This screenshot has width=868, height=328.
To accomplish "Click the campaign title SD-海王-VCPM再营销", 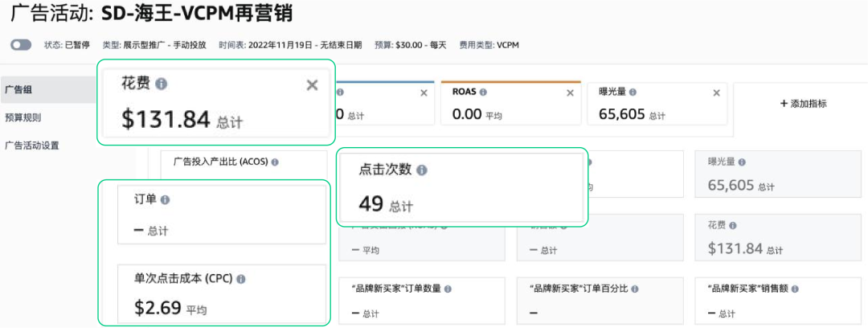I will 197,14.
